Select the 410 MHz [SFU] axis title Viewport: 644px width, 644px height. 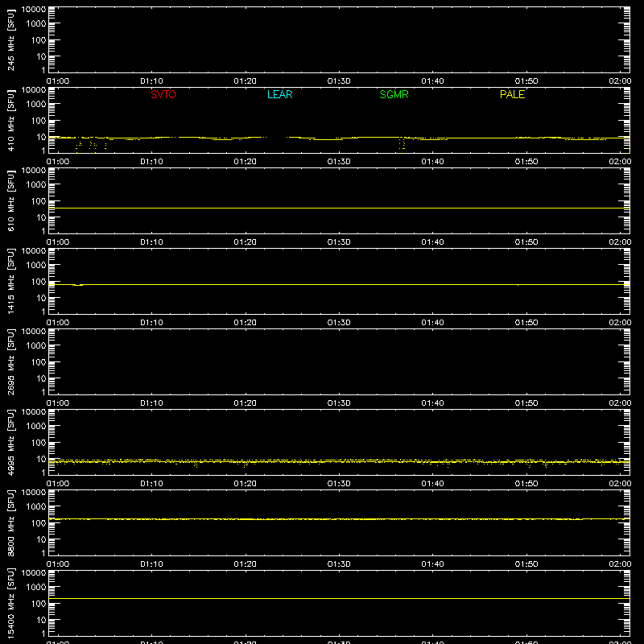(11, 121)
